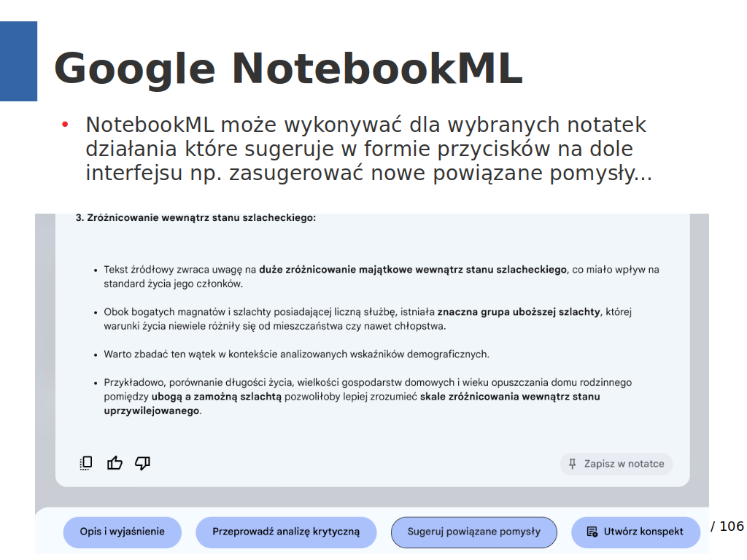The image size is (747, 560).
Task: Choose Przeprowadź analizę krytyczną
Action: pyautogui.click(x=286, y=532)
